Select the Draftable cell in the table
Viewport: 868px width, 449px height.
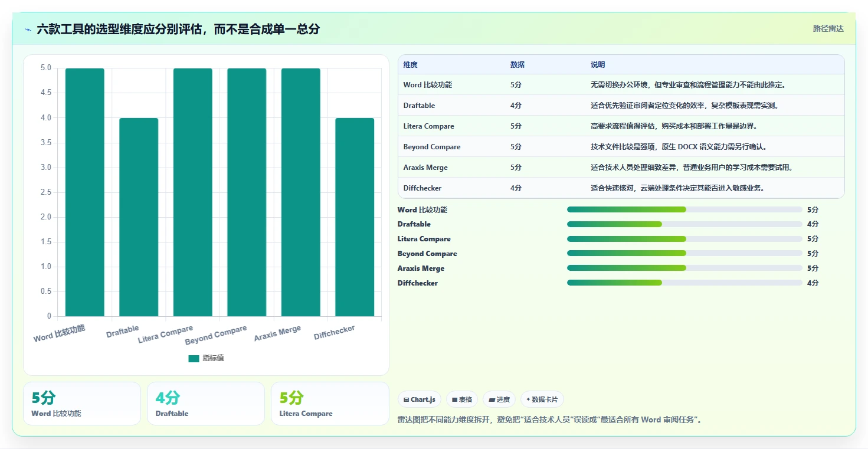point(420,106)
